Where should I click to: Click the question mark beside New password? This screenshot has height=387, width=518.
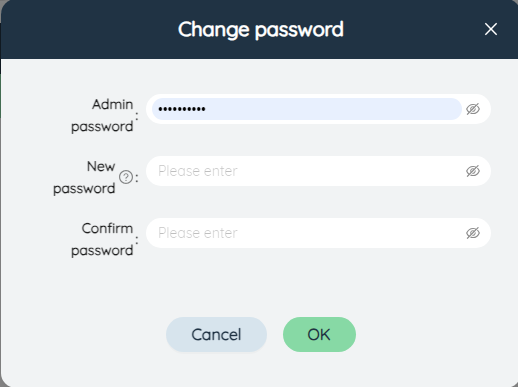pyautogui.click(x=126, y=177)
